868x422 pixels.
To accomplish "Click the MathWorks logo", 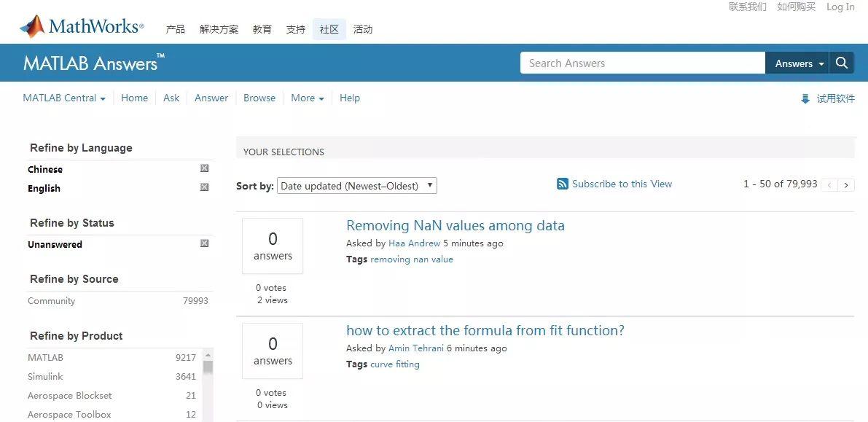I will pos(82,28).
